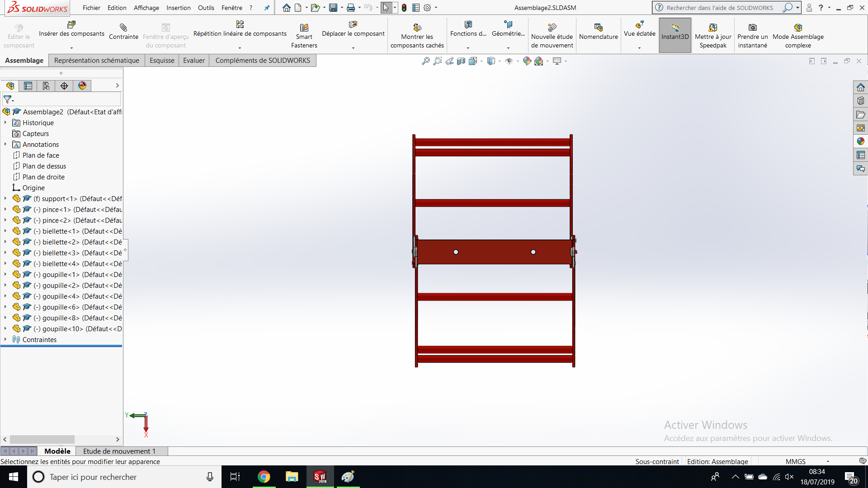Switch to the Evaluer tab
The image size is (868, 488).
(193, 61)
